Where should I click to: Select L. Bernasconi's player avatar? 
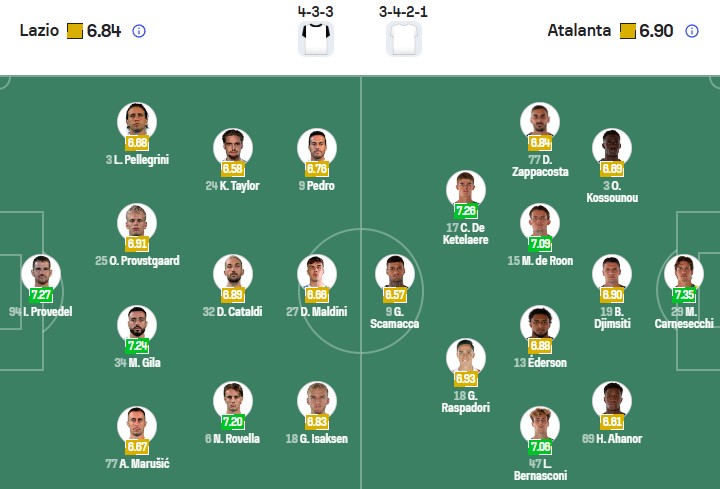tap(540, 426)
